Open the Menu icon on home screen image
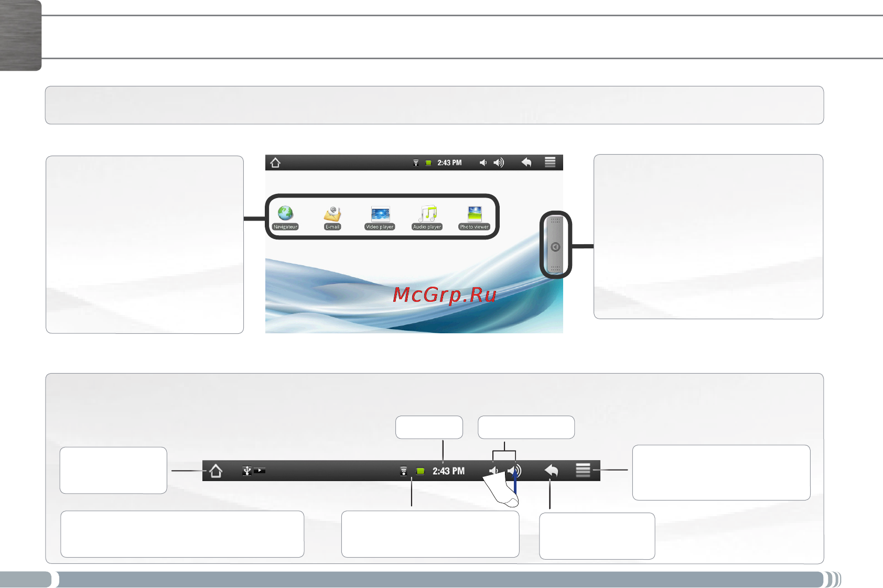Image resolution: width=883 pixels, height=588 pixels. coord(550,162)
